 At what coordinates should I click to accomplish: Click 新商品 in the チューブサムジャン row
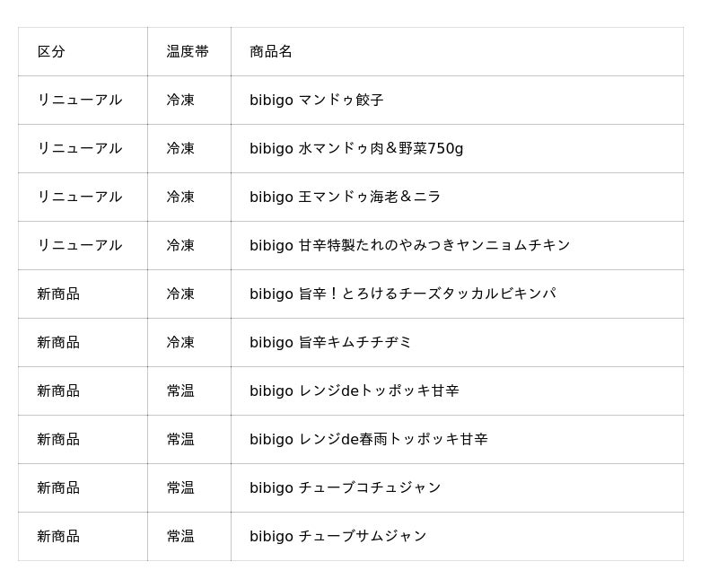pos(58,537)
